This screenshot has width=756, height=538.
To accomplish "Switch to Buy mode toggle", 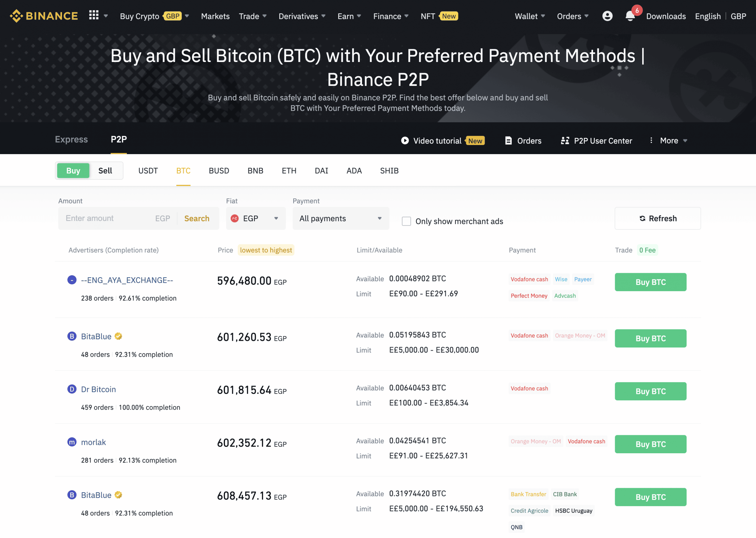I will (73, 171).
